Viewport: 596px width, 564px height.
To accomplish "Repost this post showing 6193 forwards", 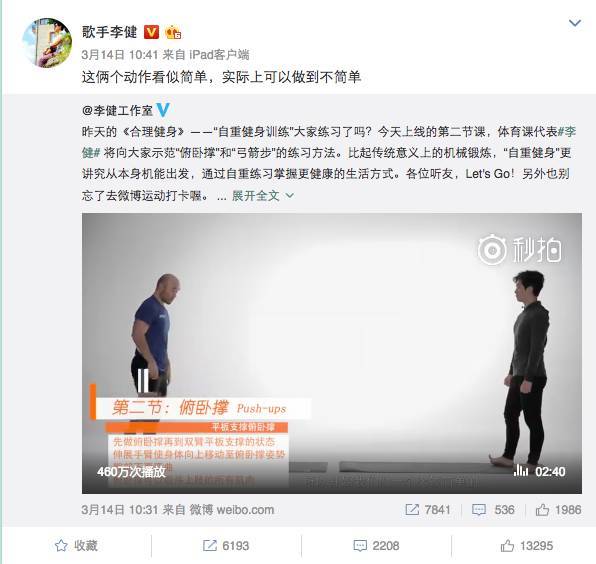I will pyautogui.click(x=226, y=545).
